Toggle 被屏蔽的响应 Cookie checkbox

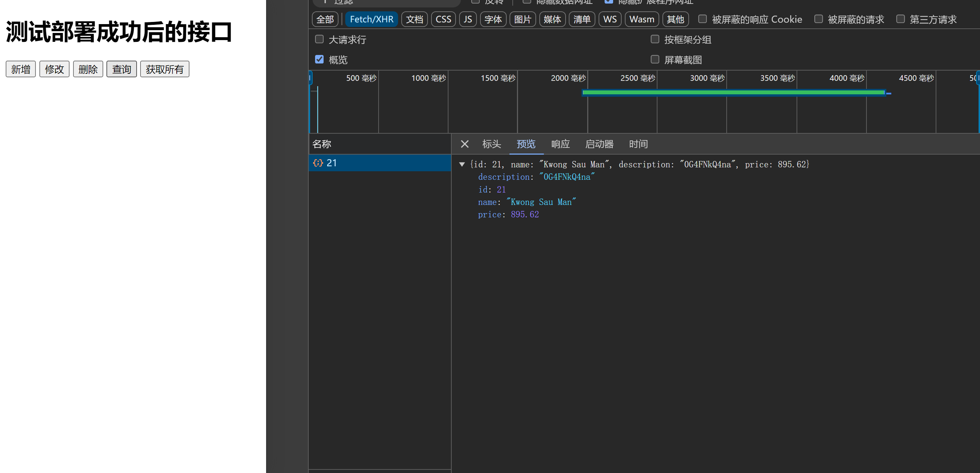tap(702, 19)
